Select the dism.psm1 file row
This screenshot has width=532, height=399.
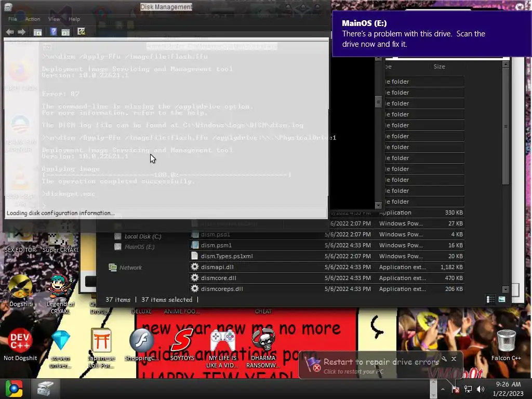point(327,245)
